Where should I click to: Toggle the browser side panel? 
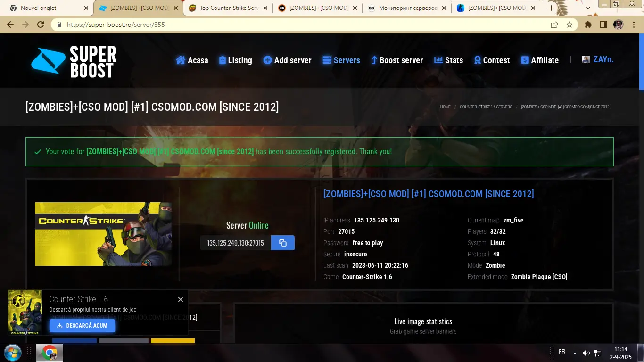603,25
